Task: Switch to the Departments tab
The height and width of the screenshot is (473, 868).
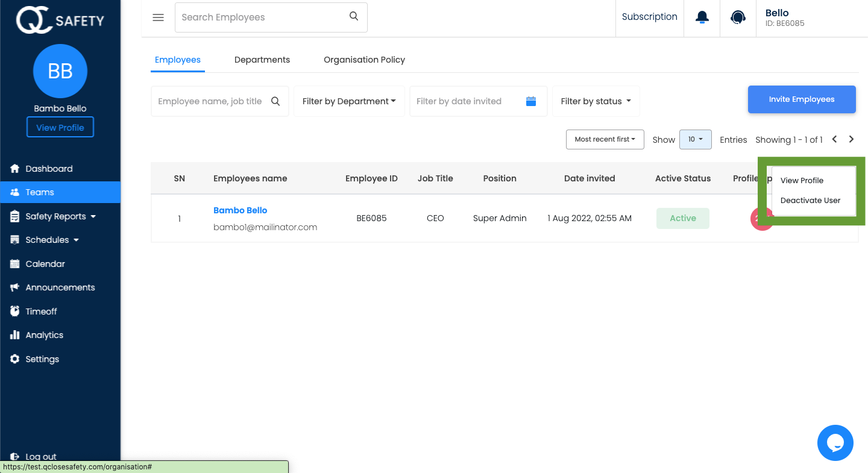Action: [x=262, y=60]
